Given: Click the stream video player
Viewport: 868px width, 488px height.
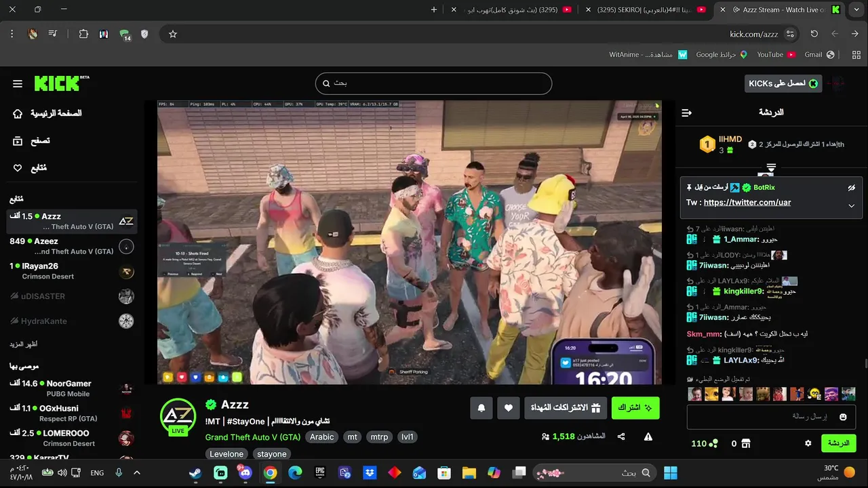Looking at the screenshot, I should pyautogui.click(x=409, y=243).
